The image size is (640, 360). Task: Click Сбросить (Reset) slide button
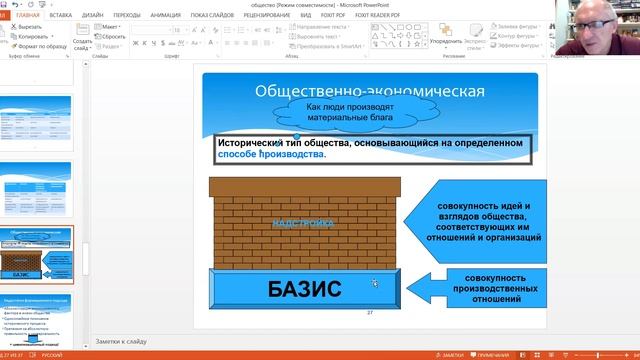pyautogui.click(x=110, y=36)
